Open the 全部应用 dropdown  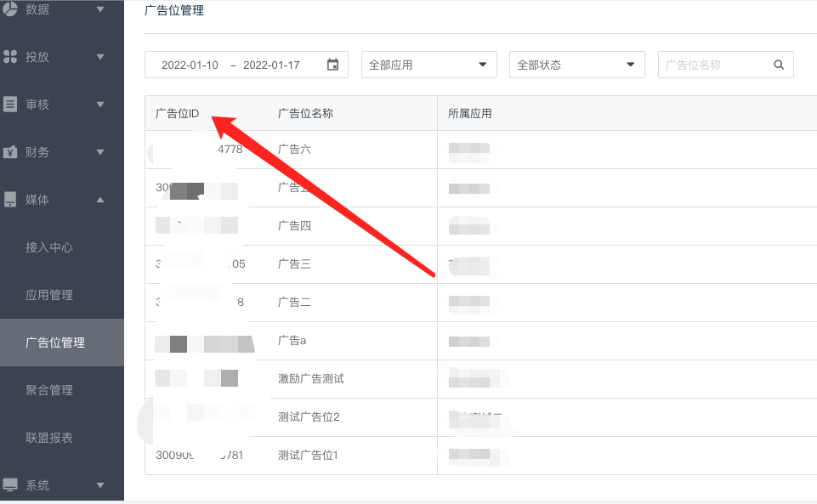pos(429,65)
